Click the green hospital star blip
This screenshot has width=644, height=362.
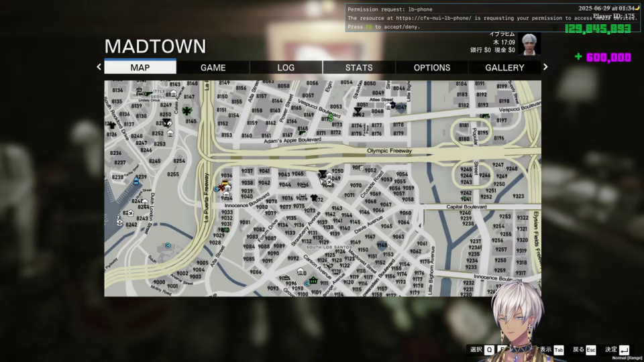click(x=187, y=111)
